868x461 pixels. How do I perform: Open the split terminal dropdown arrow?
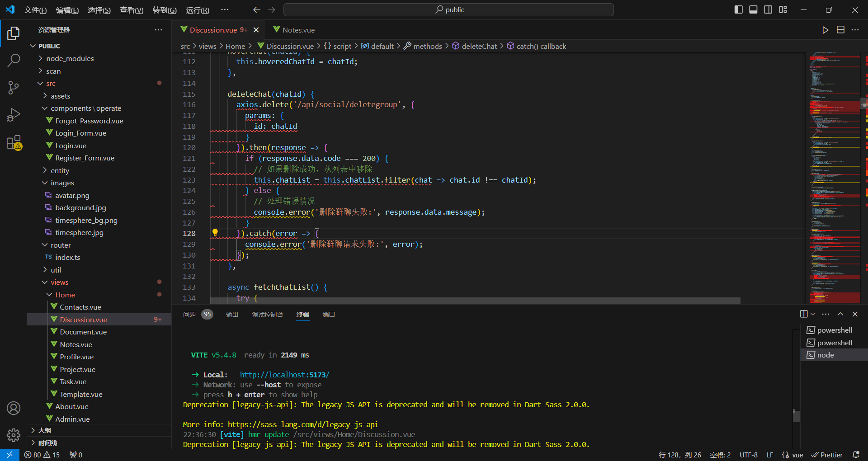[x=813, y=314]
